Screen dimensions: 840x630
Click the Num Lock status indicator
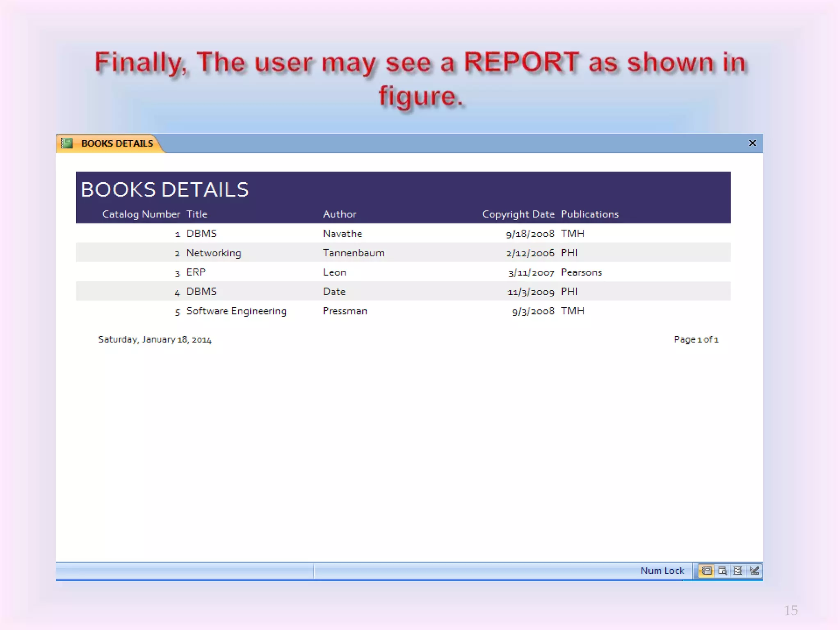pyautogui.click(x=662, y=571)
